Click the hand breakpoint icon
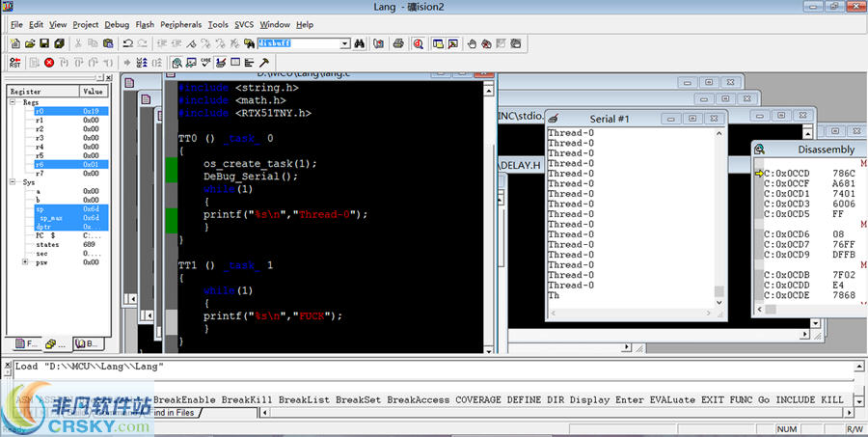 click(x=472, y=43)
